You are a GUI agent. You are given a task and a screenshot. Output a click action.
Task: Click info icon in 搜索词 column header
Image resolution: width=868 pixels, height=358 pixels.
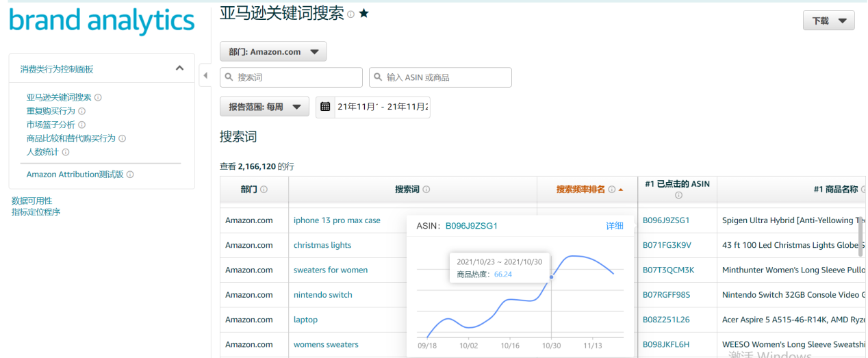coord(426,190)
